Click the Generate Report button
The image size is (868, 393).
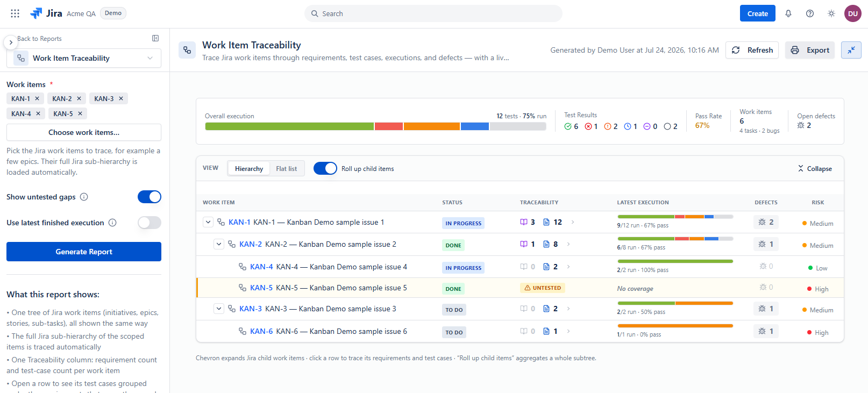[x=84, y=252]
